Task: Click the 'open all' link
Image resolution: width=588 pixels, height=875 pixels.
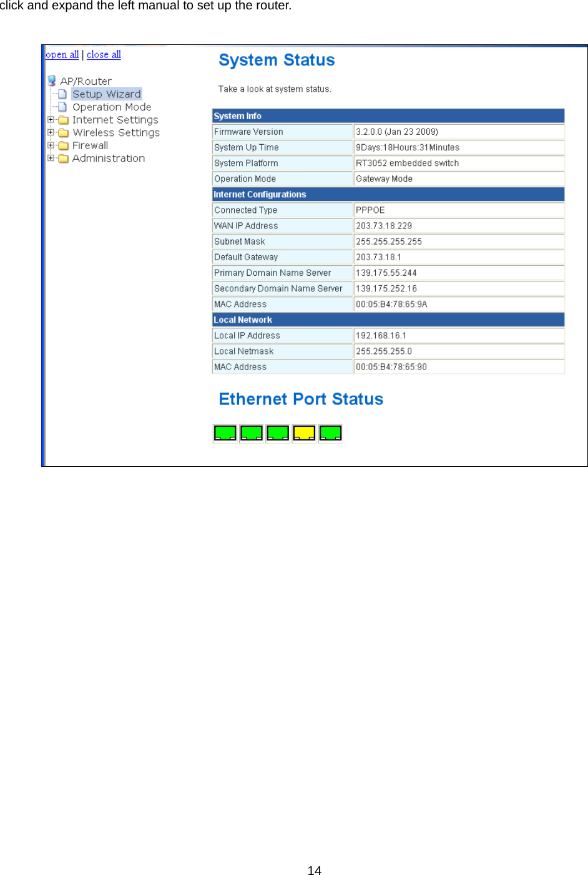Action: [62, 54]
